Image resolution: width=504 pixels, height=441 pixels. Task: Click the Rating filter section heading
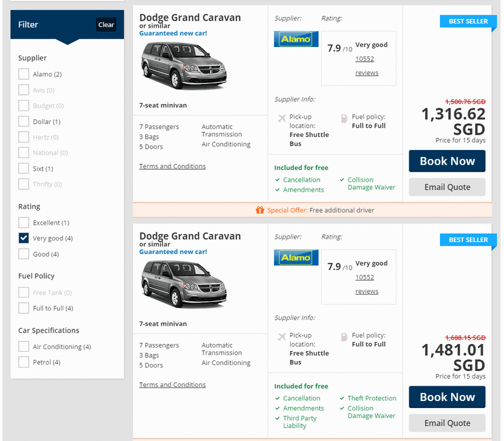click(29, 206)
